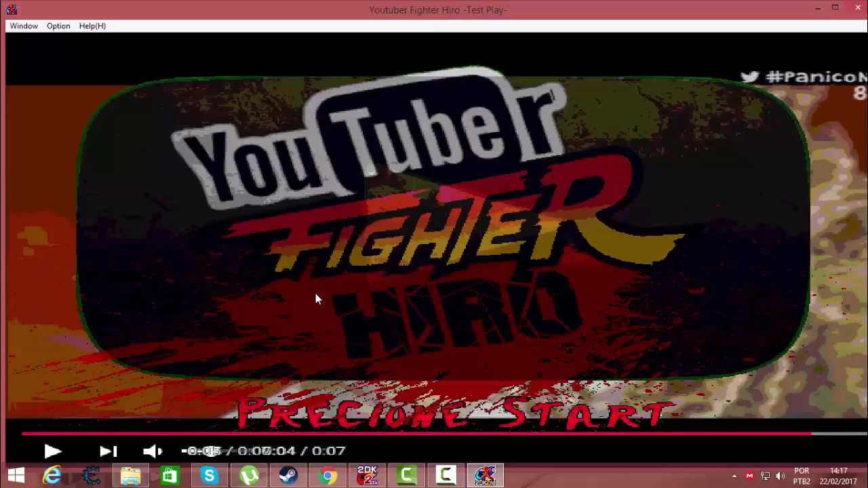Mute the video with the speaker icon
The height and width of the screenshot is (488, 868).
click(x=153, y=451)
